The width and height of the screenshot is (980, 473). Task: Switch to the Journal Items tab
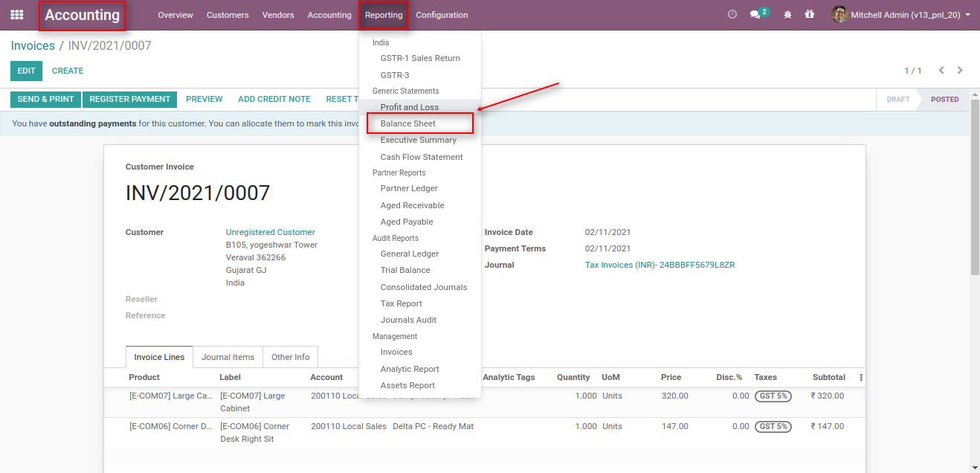coord(228,356)
